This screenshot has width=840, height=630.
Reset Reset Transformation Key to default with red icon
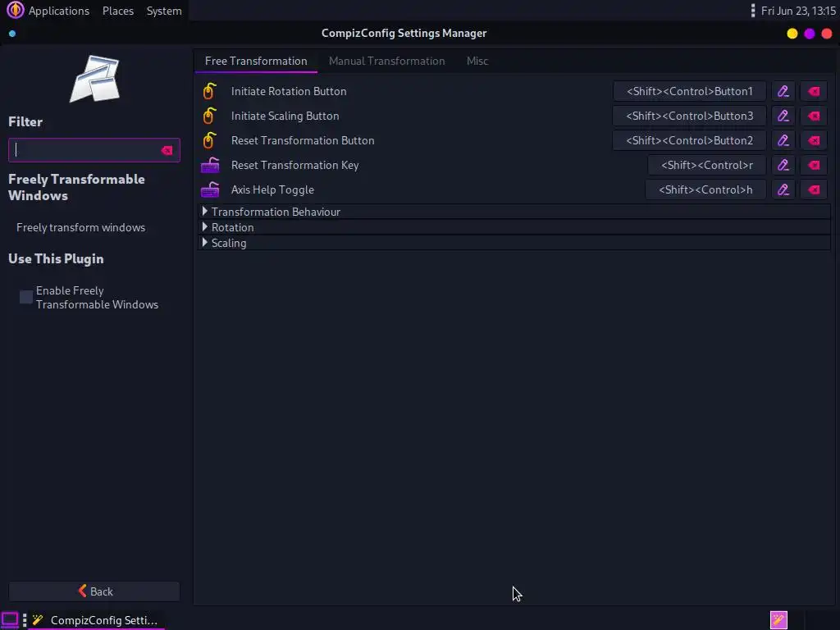[814, 165]
